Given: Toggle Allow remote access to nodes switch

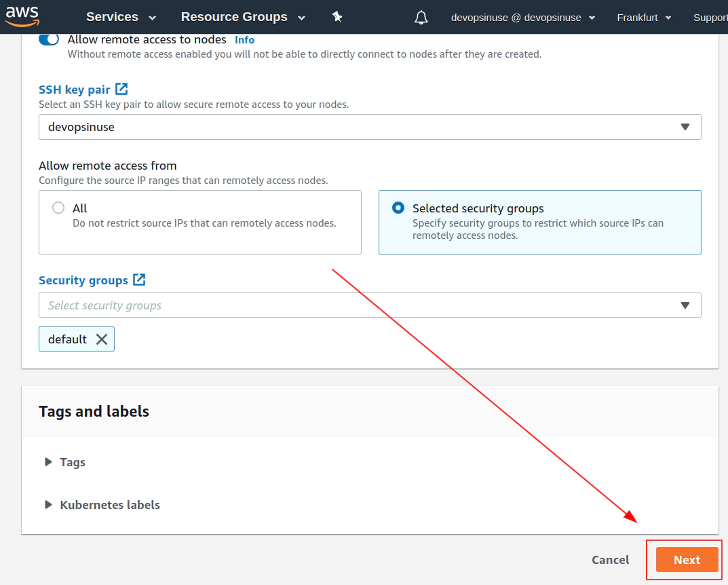Looking at the screenshot, I should pos(49,39).
